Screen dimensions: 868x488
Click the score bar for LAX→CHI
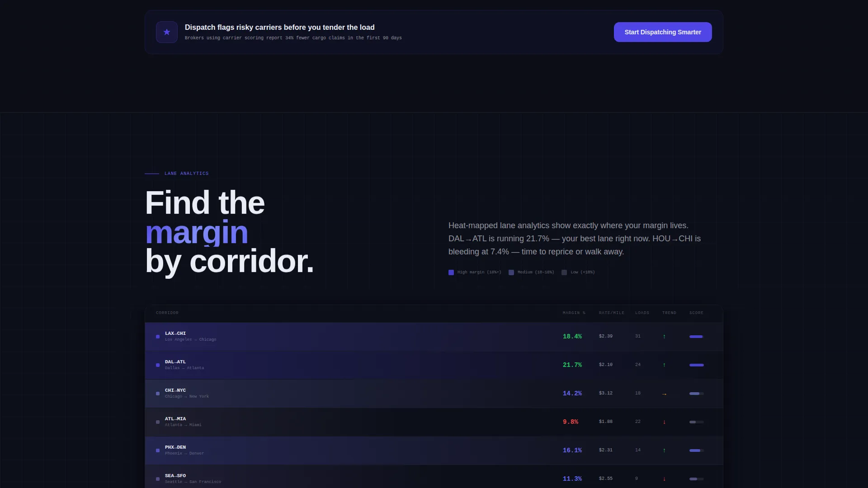tap(697, 337)
